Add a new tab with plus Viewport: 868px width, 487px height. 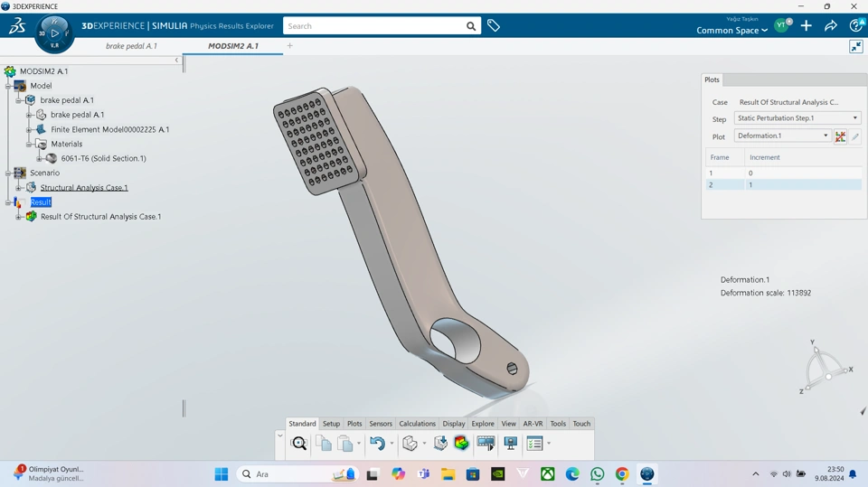click(x=289, y=46)
